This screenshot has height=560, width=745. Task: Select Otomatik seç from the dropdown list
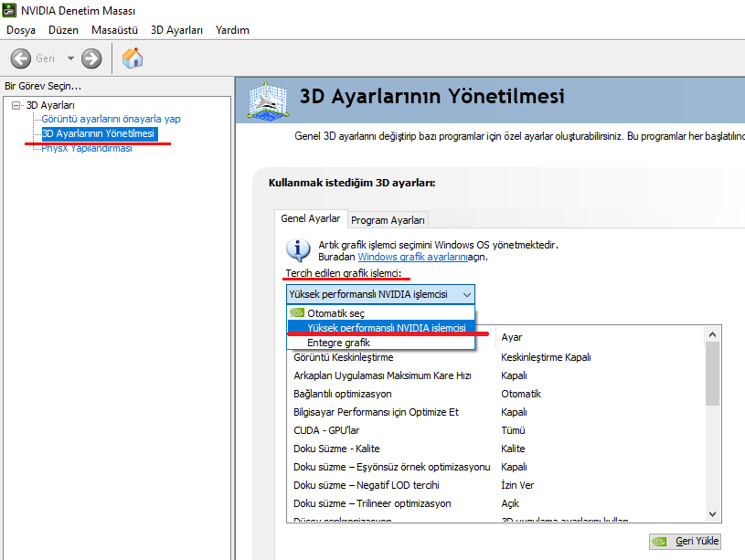pyautogui.click(x=335, y=313)
